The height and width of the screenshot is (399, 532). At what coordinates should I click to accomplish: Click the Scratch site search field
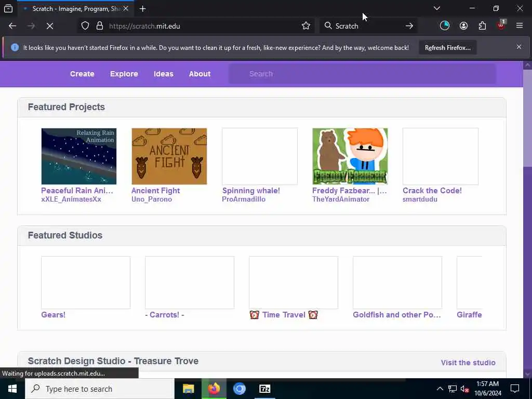coord(362,74)
